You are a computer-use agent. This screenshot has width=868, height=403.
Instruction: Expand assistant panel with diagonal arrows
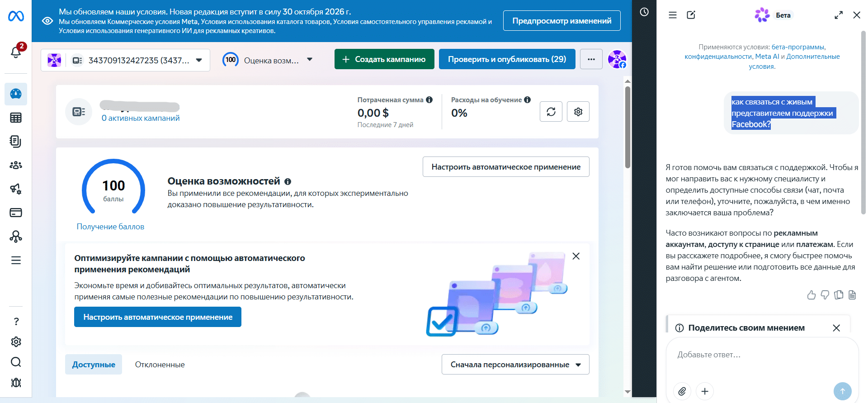click(x=839, y=15)
